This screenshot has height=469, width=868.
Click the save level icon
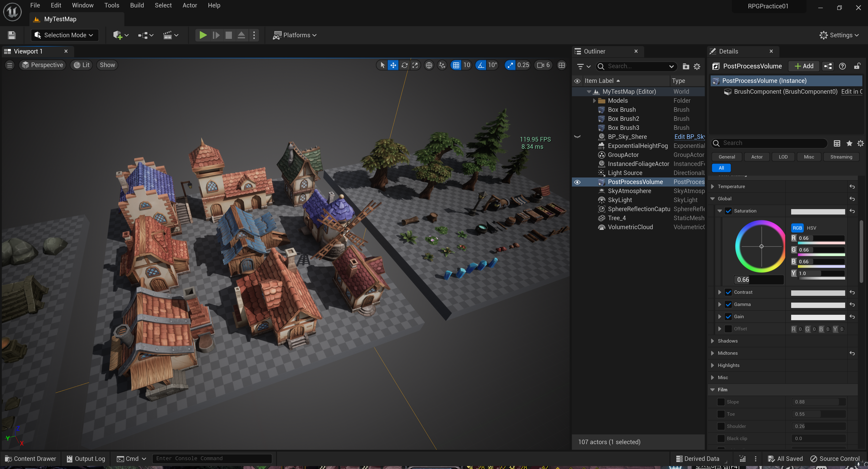(x=12, y=35)
